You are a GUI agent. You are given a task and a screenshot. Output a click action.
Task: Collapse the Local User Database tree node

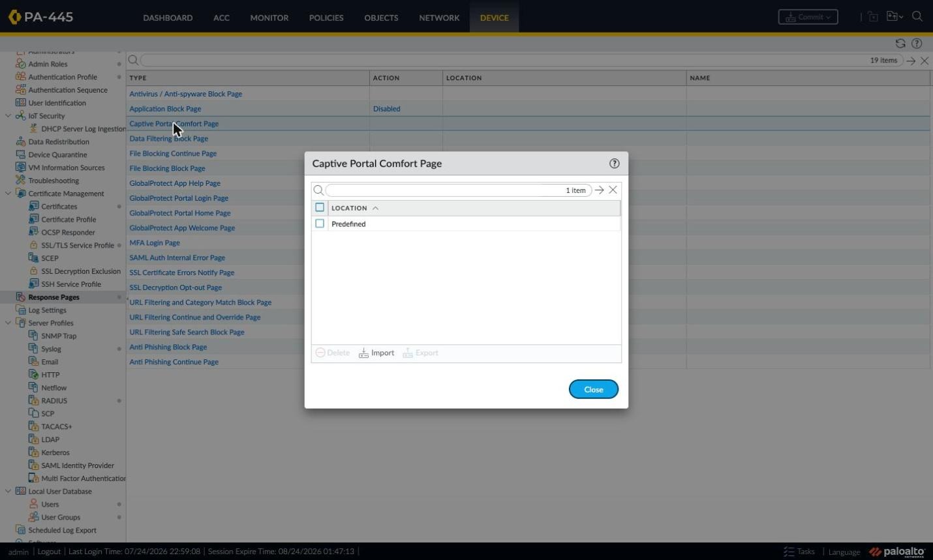(x=8, y=492)
